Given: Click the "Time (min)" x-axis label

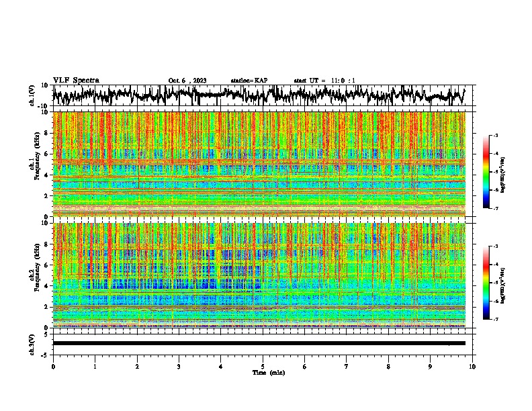Looking at the screenshot, I should point(269,373).
